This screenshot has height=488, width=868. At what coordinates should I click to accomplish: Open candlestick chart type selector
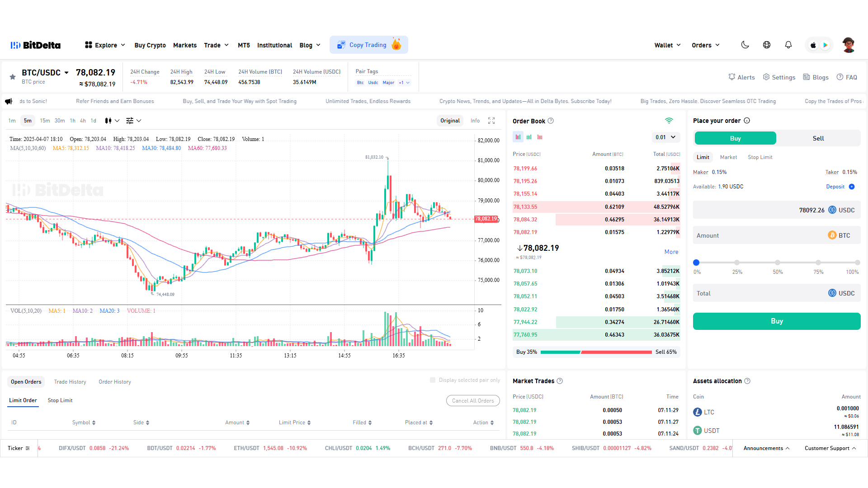click(112, 121)
